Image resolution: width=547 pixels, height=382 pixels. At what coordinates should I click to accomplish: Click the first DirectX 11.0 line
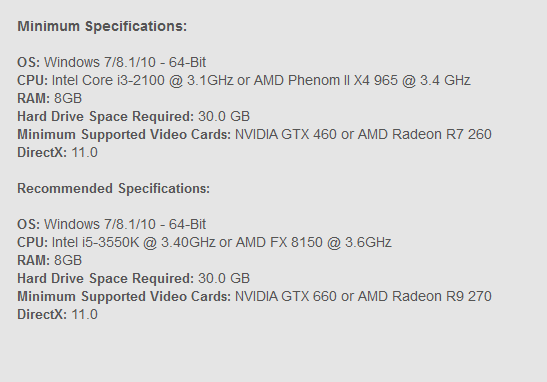click(58, 152)
